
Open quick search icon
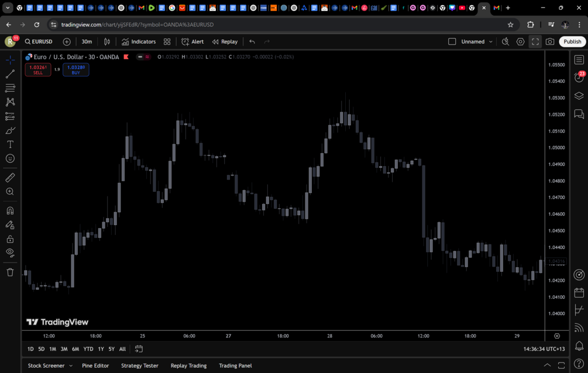coord(506,42)
